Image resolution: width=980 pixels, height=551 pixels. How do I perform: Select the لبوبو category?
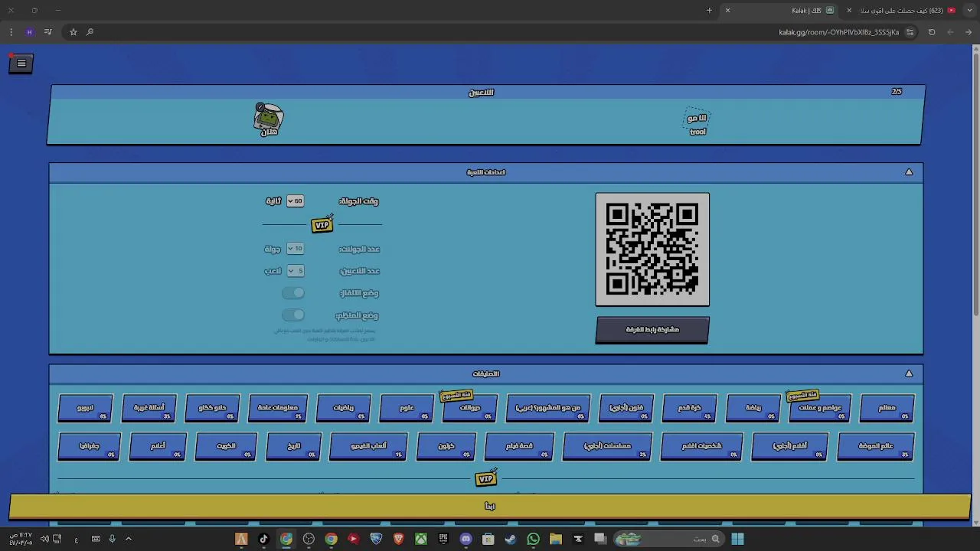pyautogui.click(x=85, y=408)
